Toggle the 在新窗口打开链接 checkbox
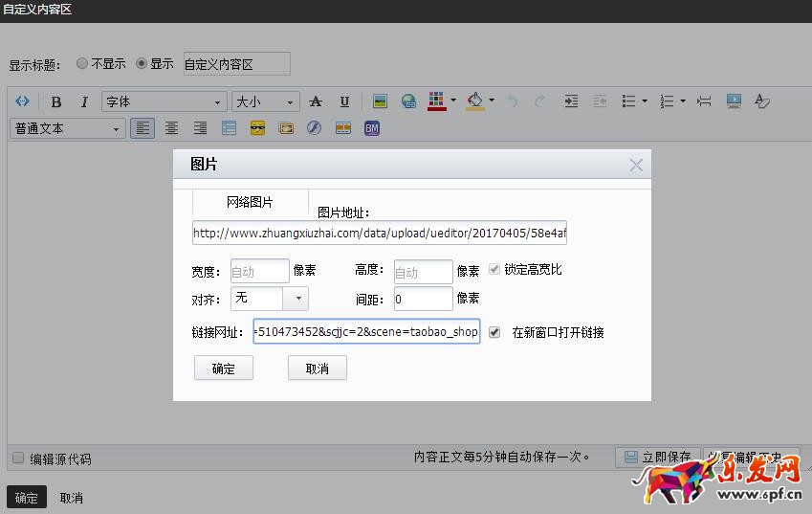This screenshot has height=514, width=812. click(x=494, y=332)
